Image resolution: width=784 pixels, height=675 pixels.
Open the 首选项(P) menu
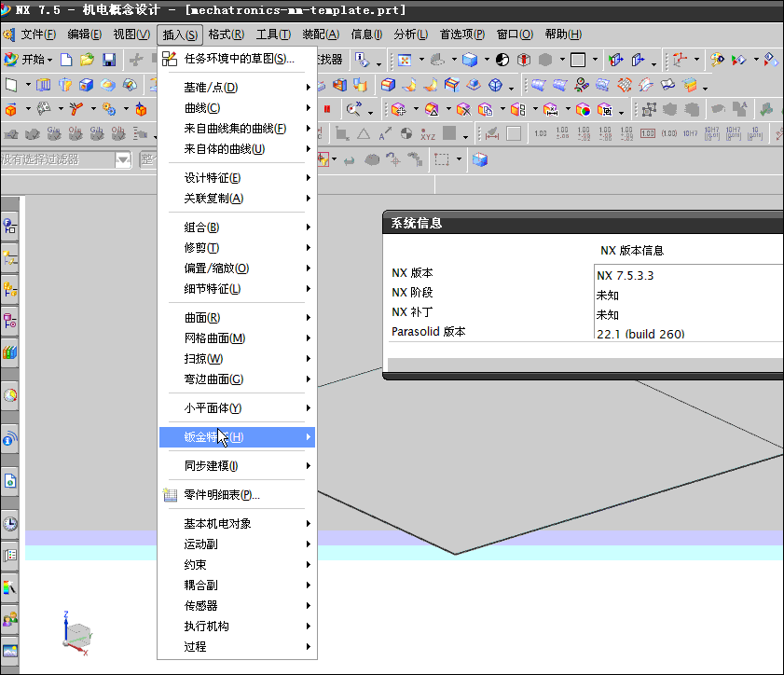(462, 34)
